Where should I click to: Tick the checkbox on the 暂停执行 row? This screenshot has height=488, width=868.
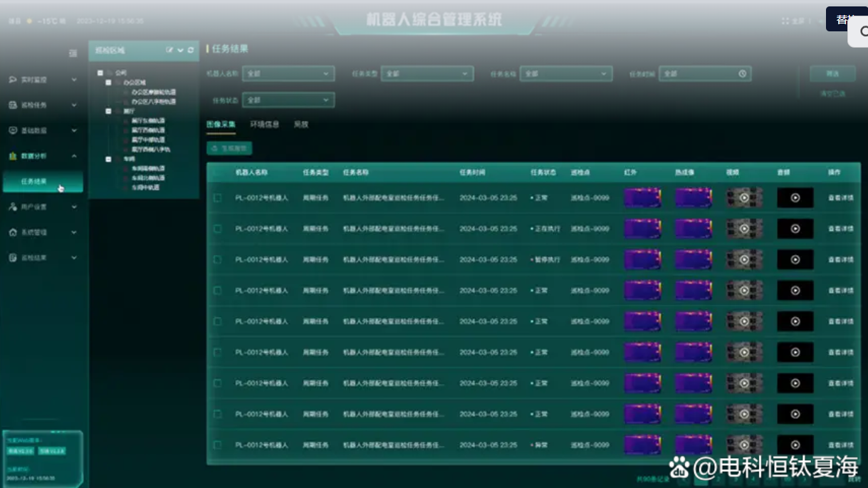tap(217, 259)
